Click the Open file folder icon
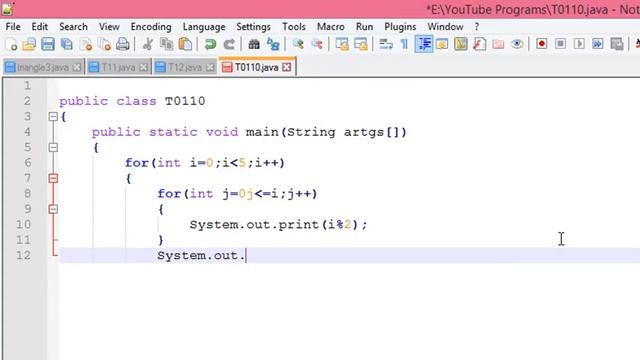 (29, 44)
